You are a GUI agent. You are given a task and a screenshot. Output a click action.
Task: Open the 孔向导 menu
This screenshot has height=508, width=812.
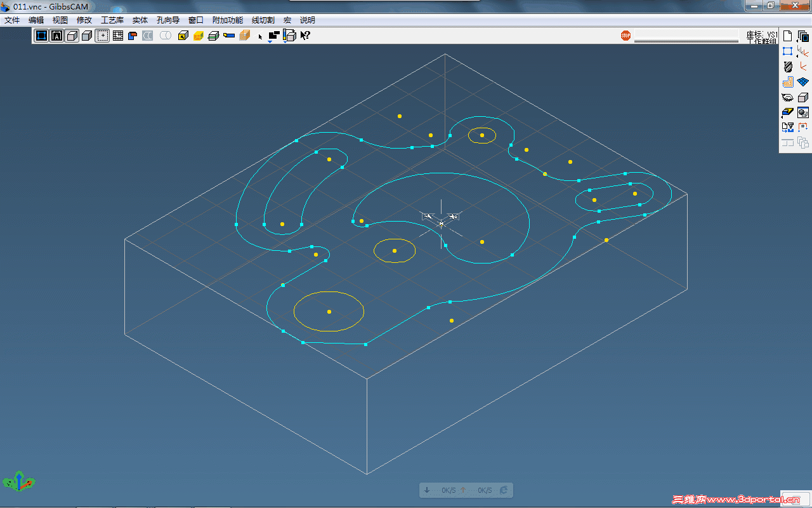[x=167, y=20]
